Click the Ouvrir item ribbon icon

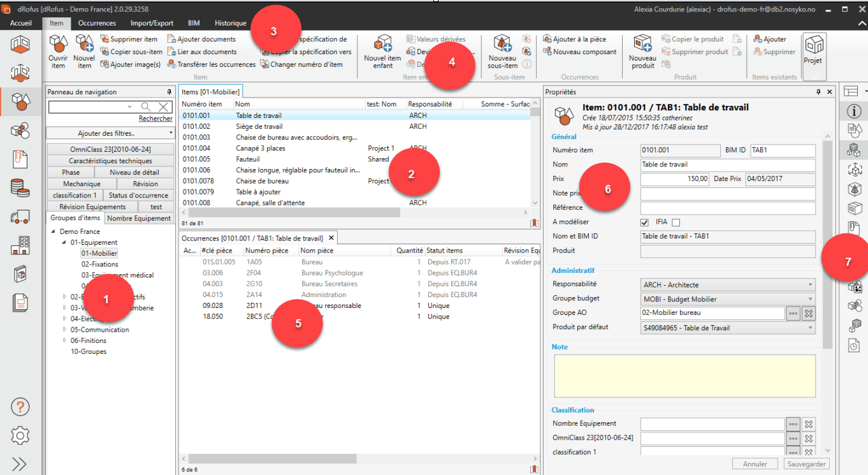pos(58,45)
